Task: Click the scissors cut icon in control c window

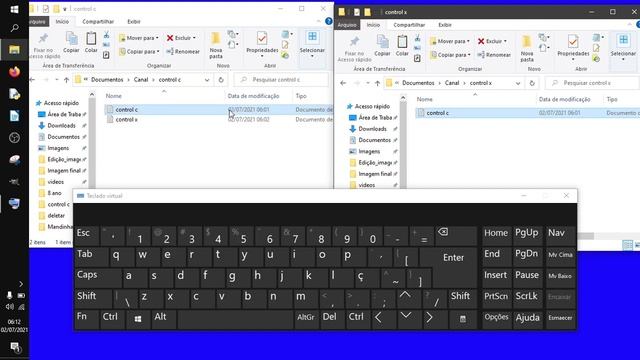Action: (x=106, y=35)
